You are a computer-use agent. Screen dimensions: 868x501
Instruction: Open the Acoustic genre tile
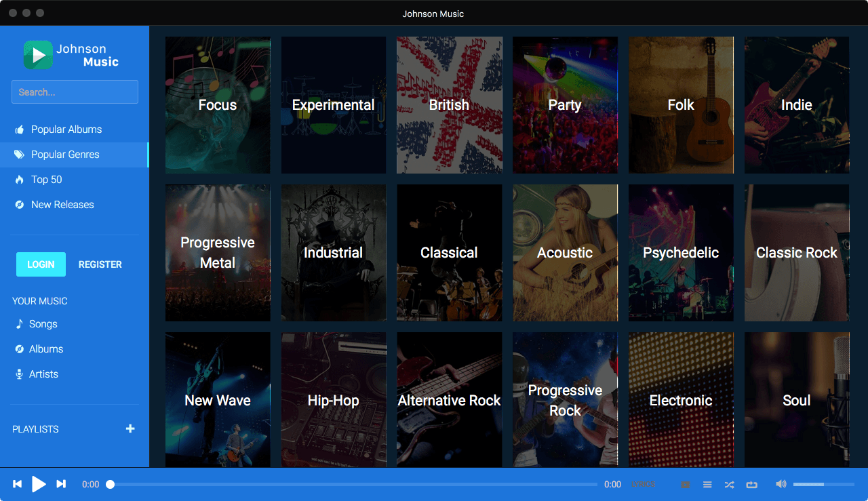click(x=565, y=253)
